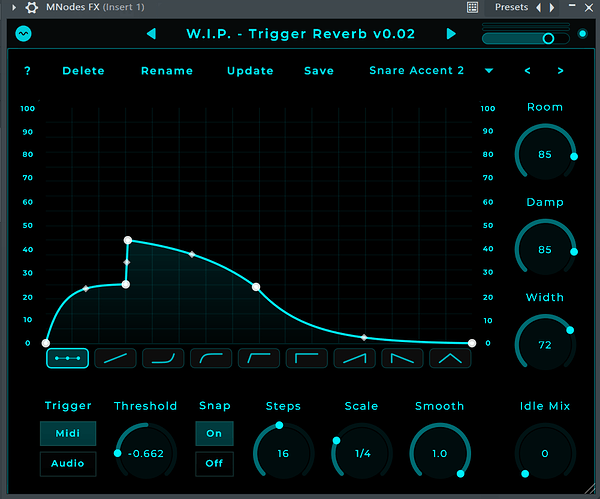Click the Scale knob showing 1/4
The width and height of the screenshot is (600, 499).
coord(362,453)
